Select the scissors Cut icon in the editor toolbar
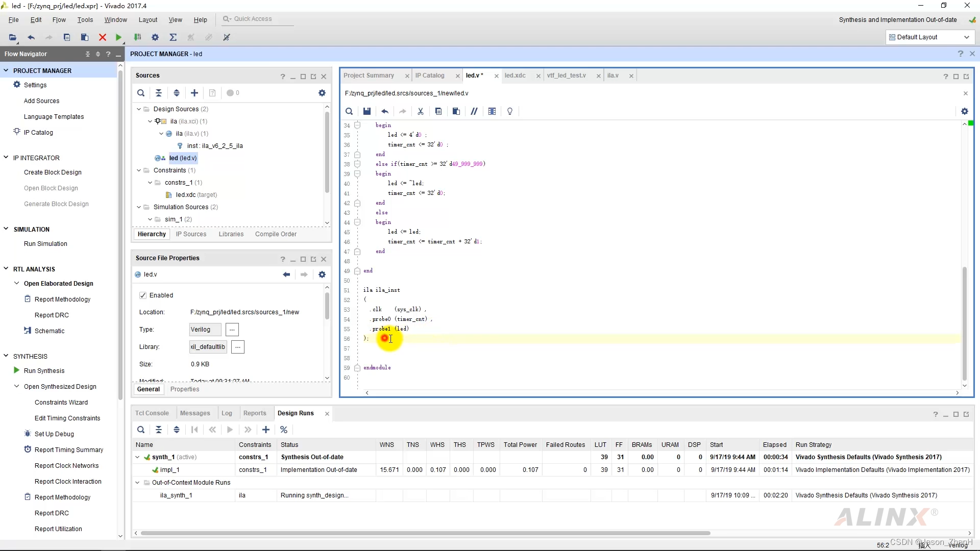The width and height of the screenshot is (980, 551). tap(420, 111)
